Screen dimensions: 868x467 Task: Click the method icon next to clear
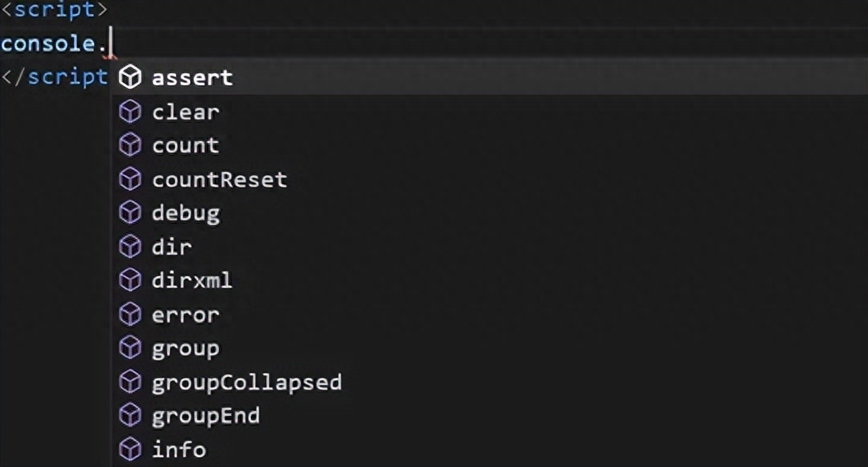click(130, 112)
